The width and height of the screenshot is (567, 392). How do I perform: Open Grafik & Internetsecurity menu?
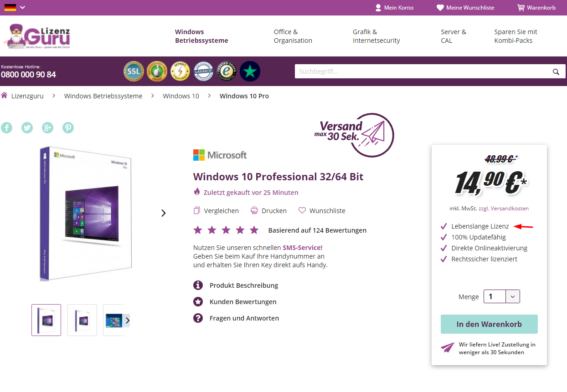(x=376, y=36)
